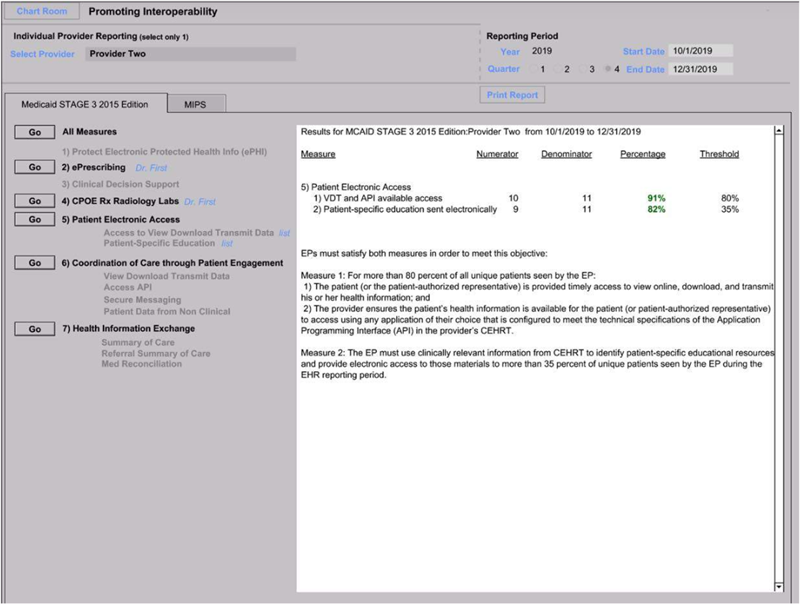Open Medicaid STAGE 3 2015 Edition tab
This screenshot has width=800, height=604.
85,104
